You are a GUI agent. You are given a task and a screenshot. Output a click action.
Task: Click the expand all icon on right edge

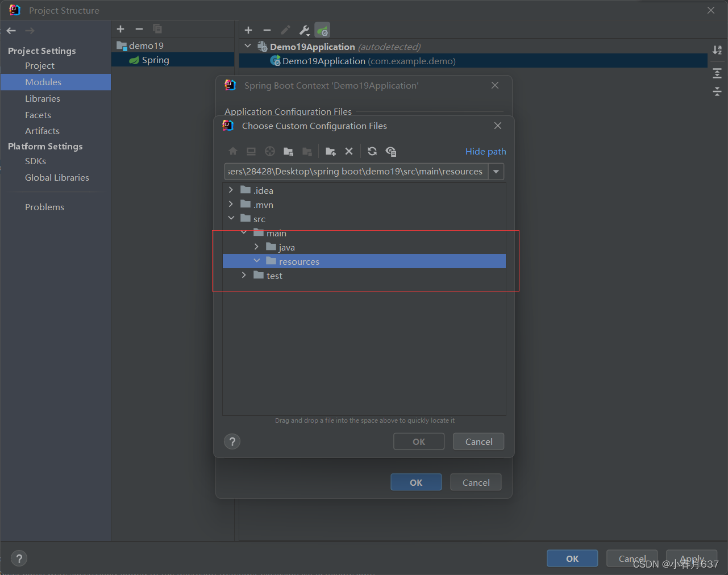point(717,73)
